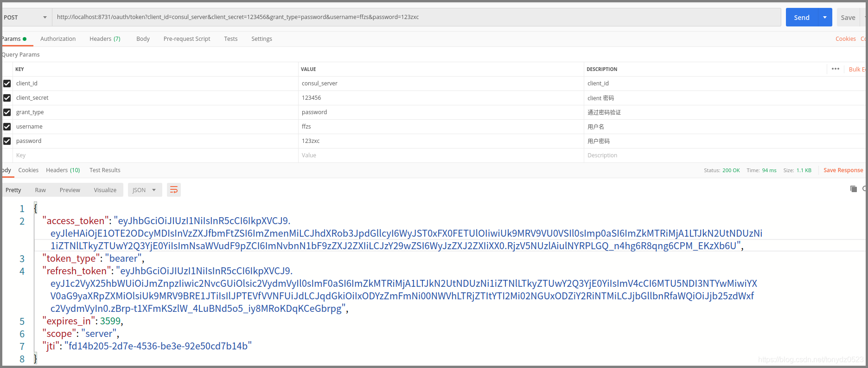Open the Cookies link at top right
Viewport: 868px width, 368px height.
846,39
